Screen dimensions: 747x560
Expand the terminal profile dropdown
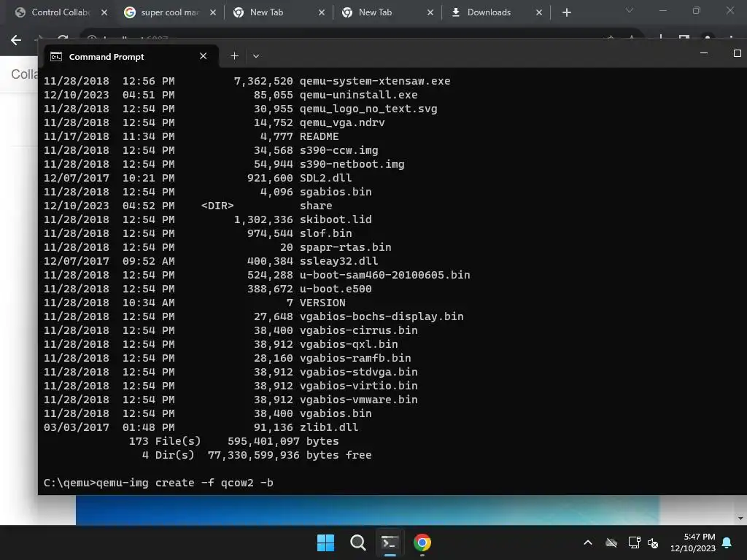tap(256, 56)
